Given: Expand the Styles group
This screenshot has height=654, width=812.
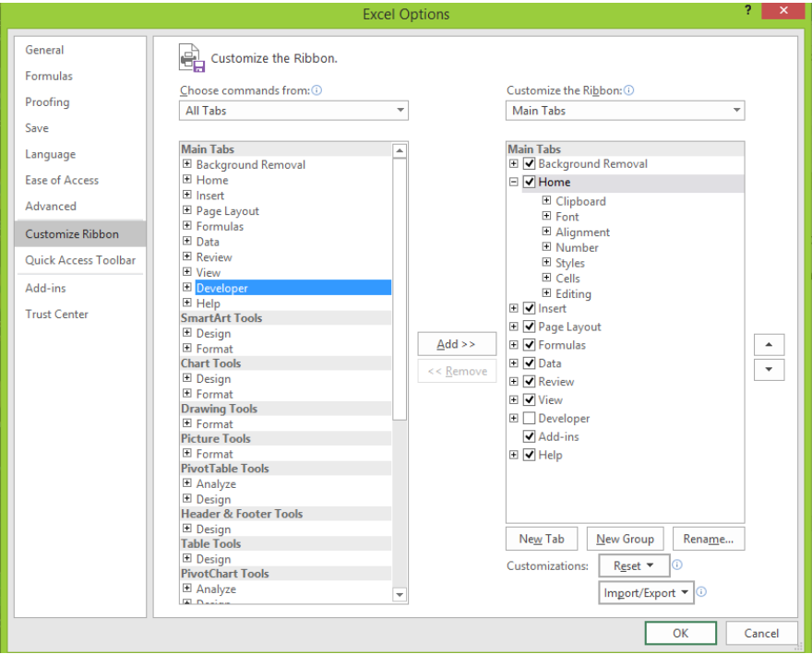Looking at the screenshot, I should (546, 262).
